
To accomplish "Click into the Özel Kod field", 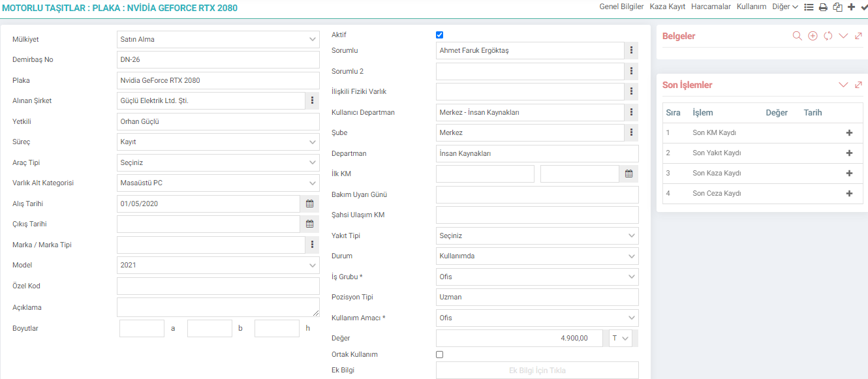I will coord(218,286).
